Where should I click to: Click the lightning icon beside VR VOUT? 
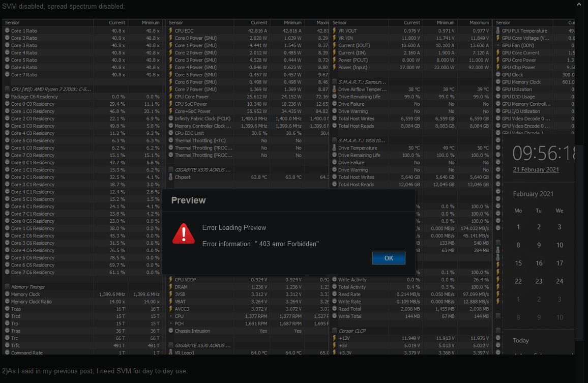tap(334, 31)
